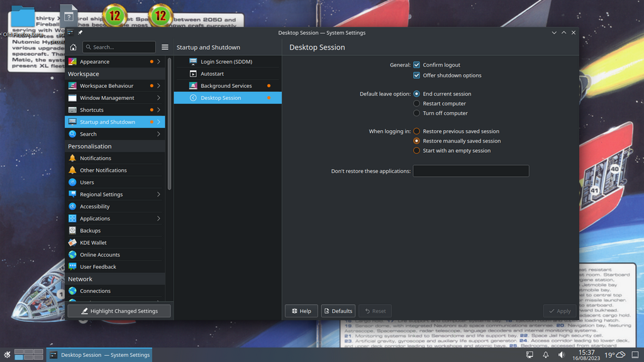Select Restart computer radio option
The width and height of the screenshot is (644, 362).
pos(416,104)
